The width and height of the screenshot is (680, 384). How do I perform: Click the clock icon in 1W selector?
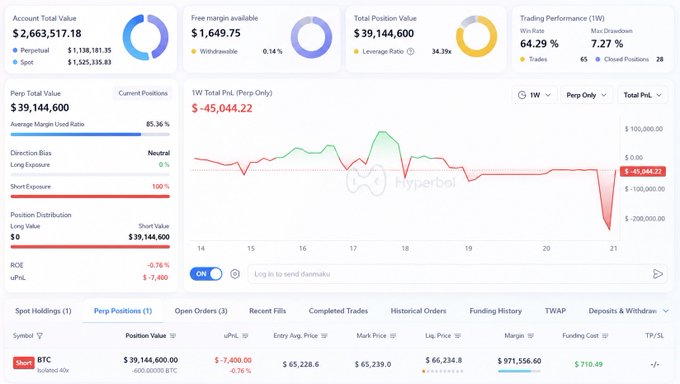522,95
